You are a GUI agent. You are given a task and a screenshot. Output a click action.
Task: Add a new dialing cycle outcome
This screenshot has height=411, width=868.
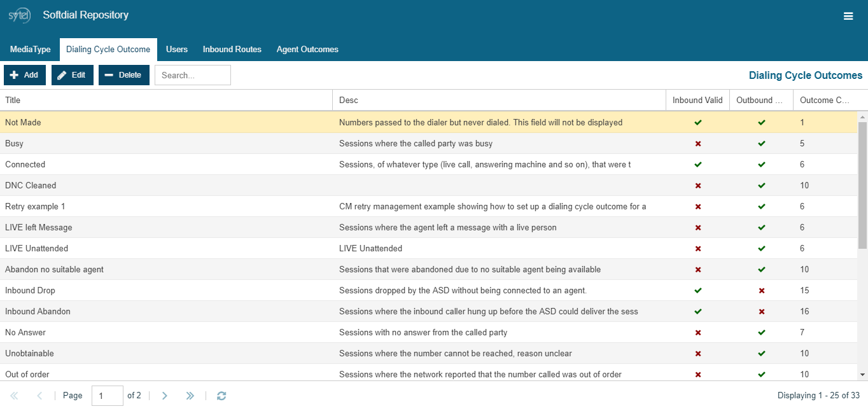[x=25, y=75]
